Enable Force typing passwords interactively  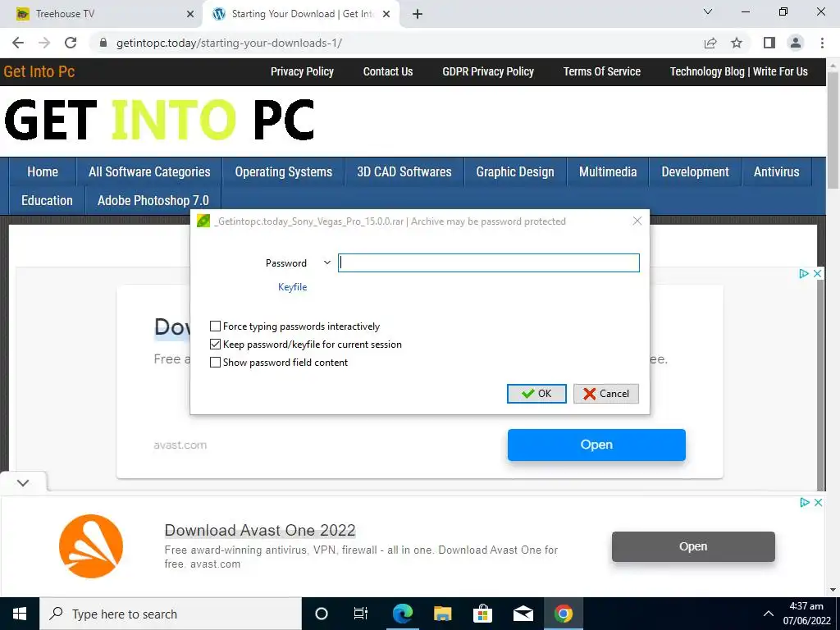[x=216, y=326]
